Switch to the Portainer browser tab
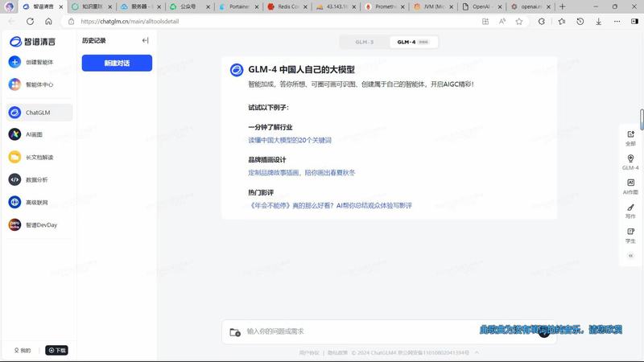The height and width of the screenshot is (362, 644). click(x=239, y=6)
